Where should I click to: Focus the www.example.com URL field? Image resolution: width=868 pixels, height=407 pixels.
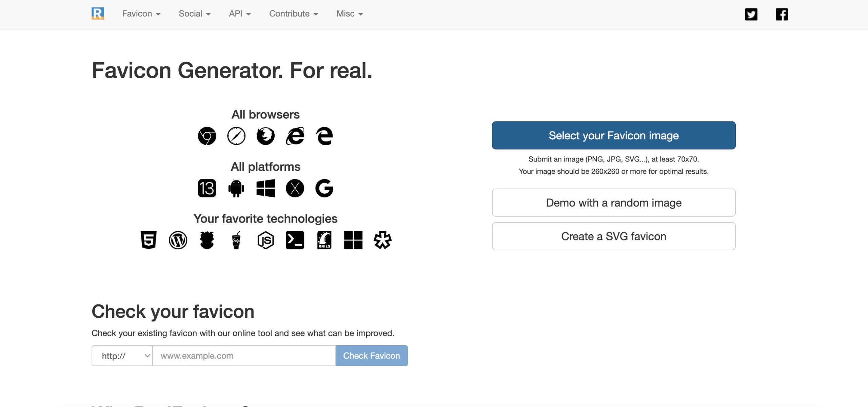[x=244, y=355]
